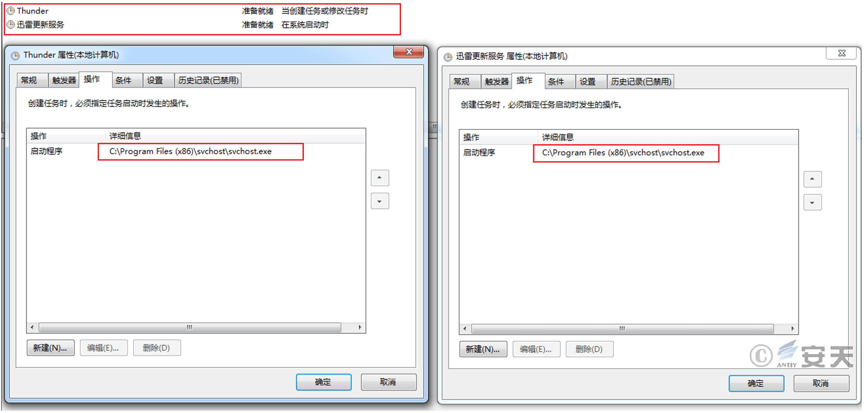Switch to 常规 tab in Thunder properties

point(32,80)
